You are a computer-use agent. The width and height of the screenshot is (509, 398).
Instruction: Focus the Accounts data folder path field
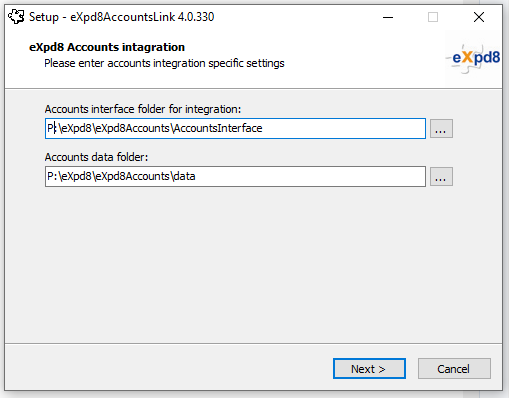pos(235,176)
